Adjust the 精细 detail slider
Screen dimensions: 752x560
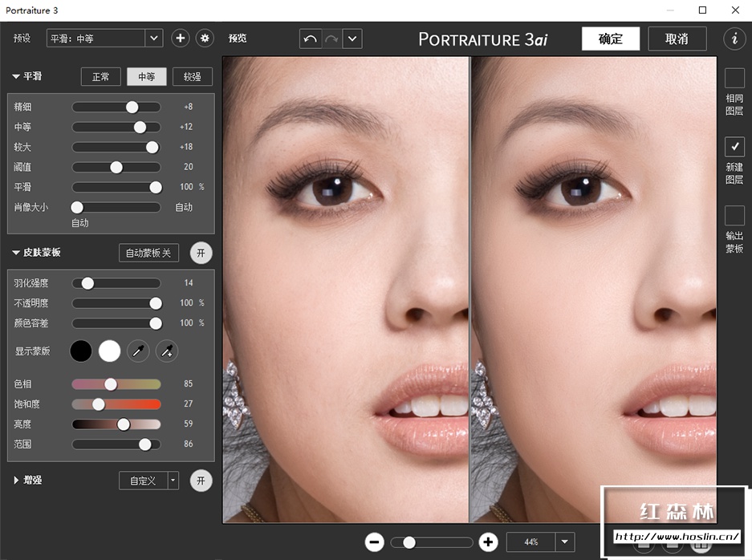coord(116,107)
